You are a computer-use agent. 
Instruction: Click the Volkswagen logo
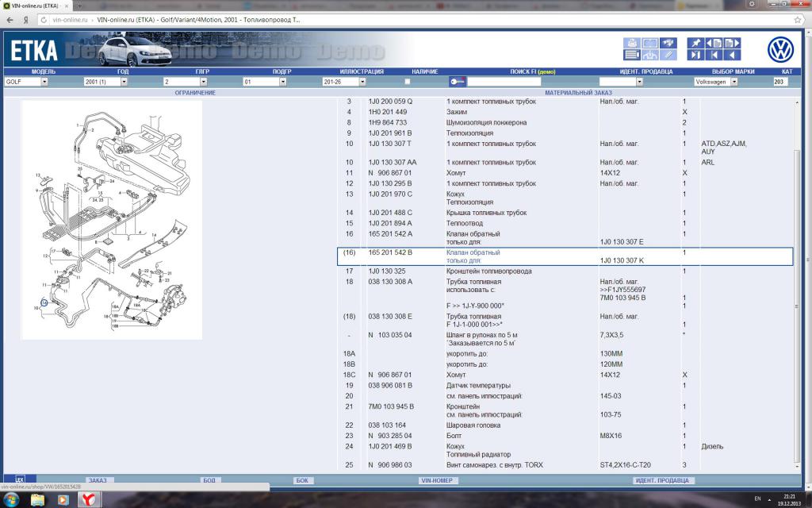[x=780, y=50]
